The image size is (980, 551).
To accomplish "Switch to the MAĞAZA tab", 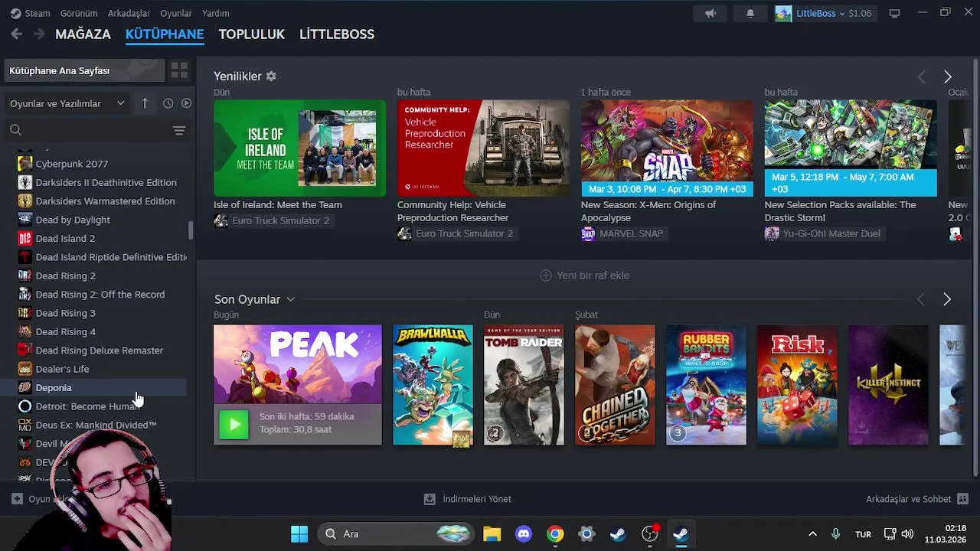I will click(83, 34).
